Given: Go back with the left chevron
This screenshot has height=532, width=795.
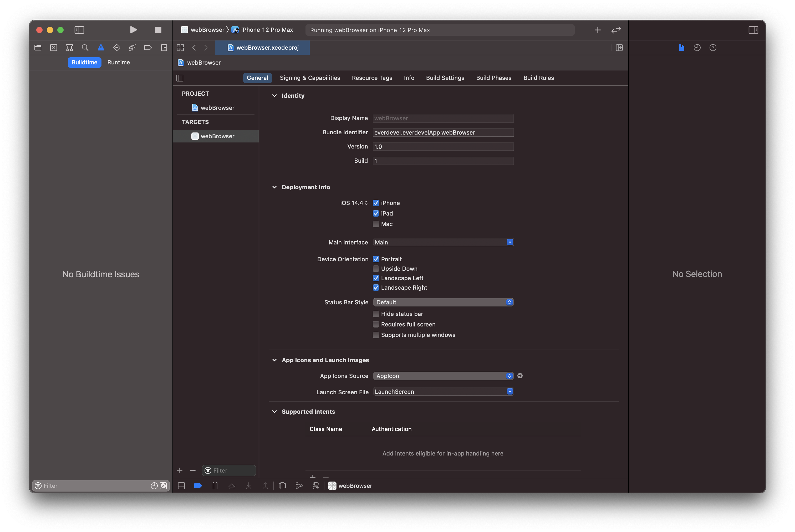Looking at the screenshot, I should [x=194, y=48].
